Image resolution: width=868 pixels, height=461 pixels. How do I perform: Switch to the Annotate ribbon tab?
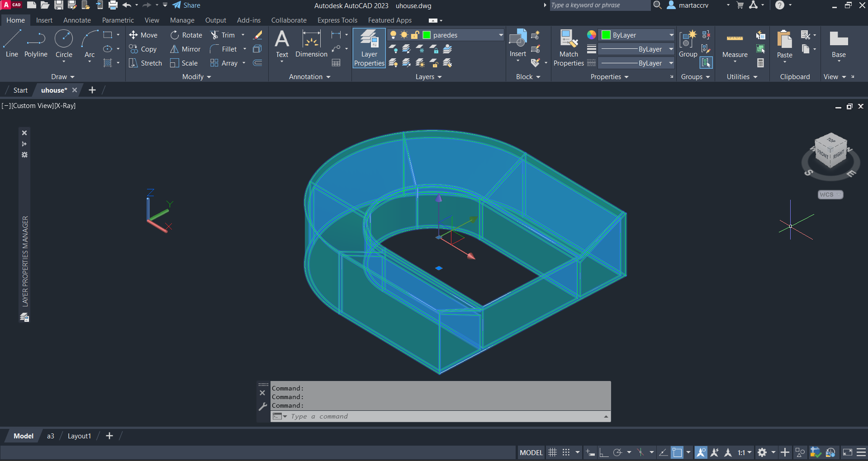[77, 20]
